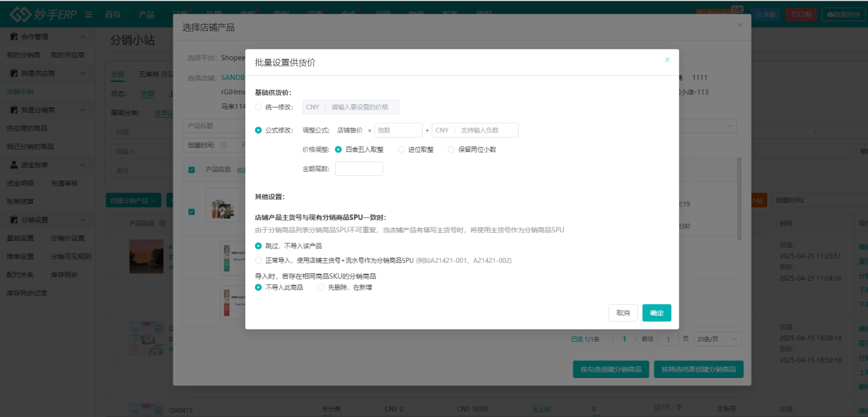The width and height of the screenshot is (868, 417).
Task: Open 资金明细 in sidebar
Action: [21, 184]
